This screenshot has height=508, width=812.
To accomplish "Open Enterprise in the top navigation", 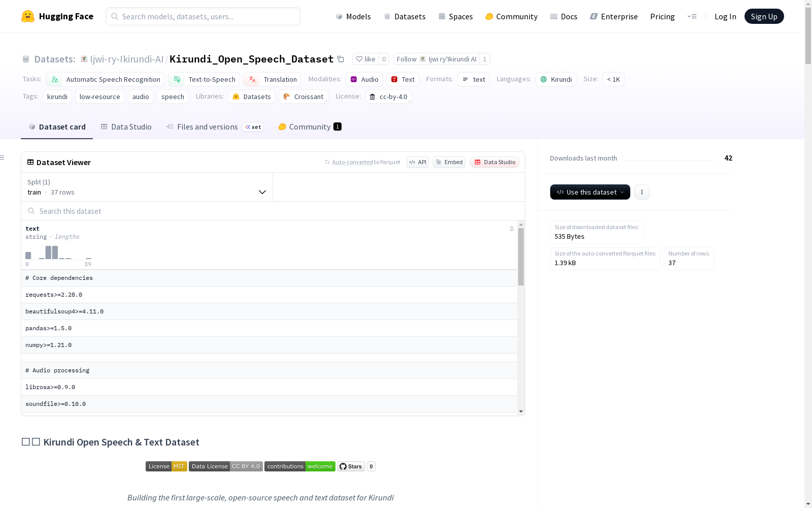I will 614,16.
